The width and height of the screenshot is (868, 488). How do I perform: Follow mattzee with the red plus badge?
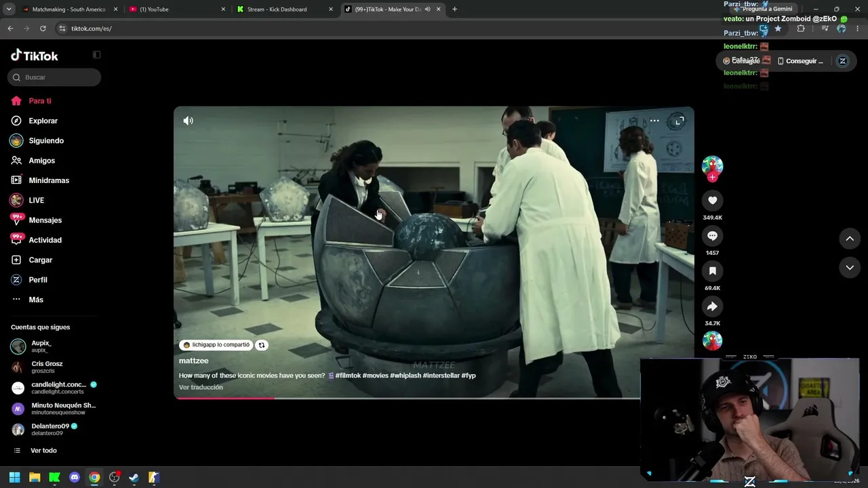click(x=712, y=178)
